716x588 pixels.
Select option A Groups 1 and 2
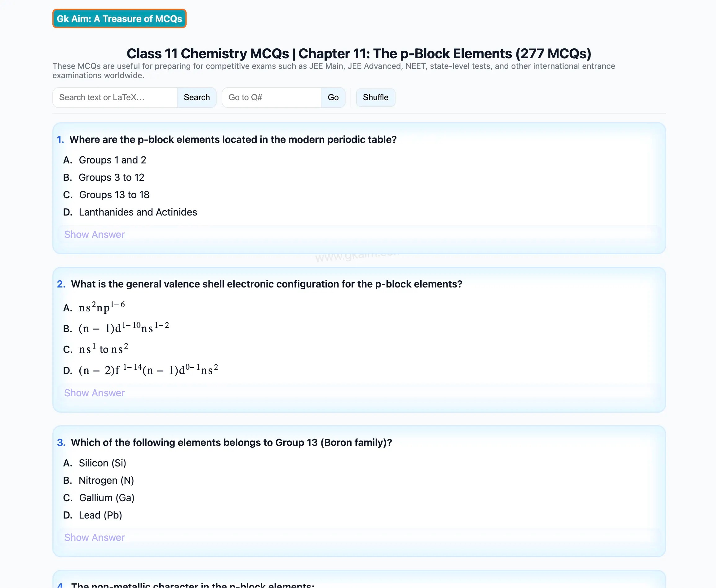click(112, 160)
